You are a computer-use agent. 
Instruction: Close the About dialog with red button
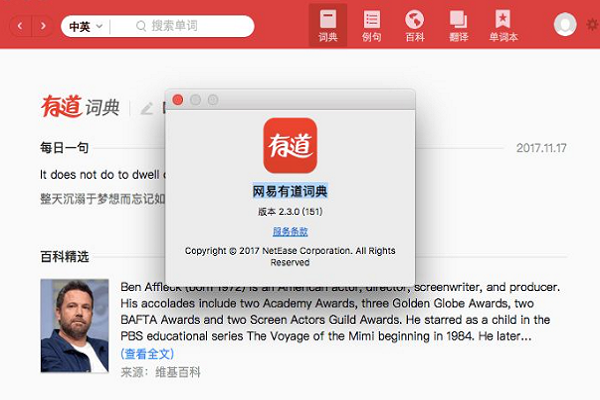point(178,100)
